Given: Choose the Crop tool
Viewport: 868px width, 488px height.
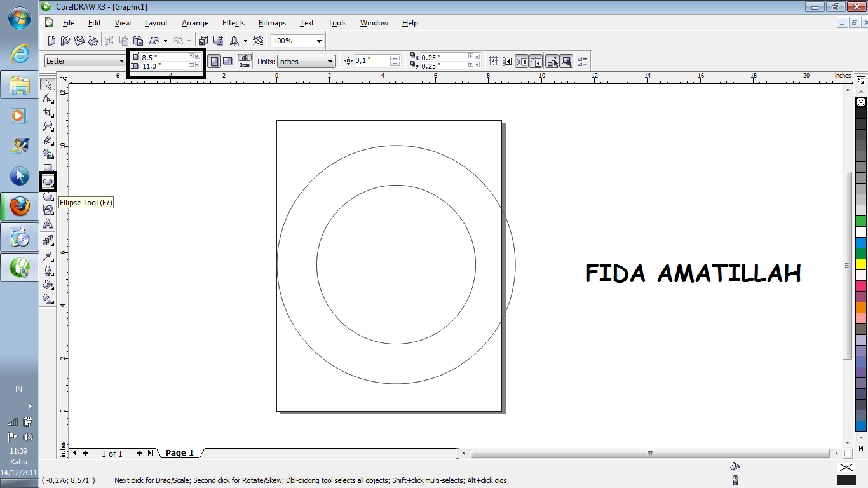Looking at the screenshot, I should click(x=48, y=112).
